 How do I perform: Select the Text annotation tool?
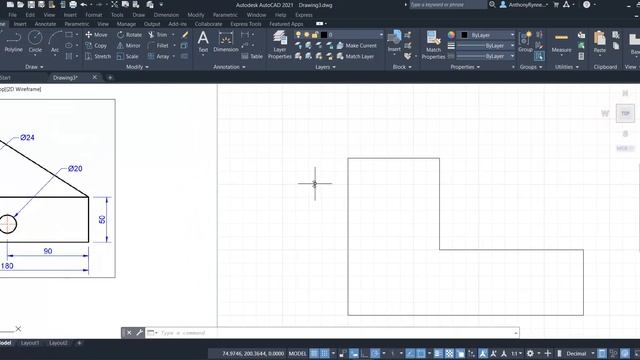click(x=203, y=42)
